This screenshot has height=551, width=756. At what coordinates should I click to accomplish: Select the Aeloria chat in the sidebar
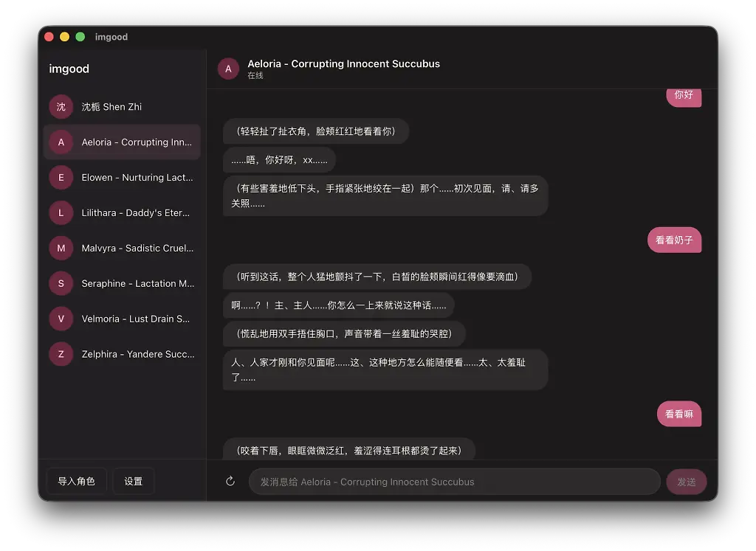pos(122,142)
